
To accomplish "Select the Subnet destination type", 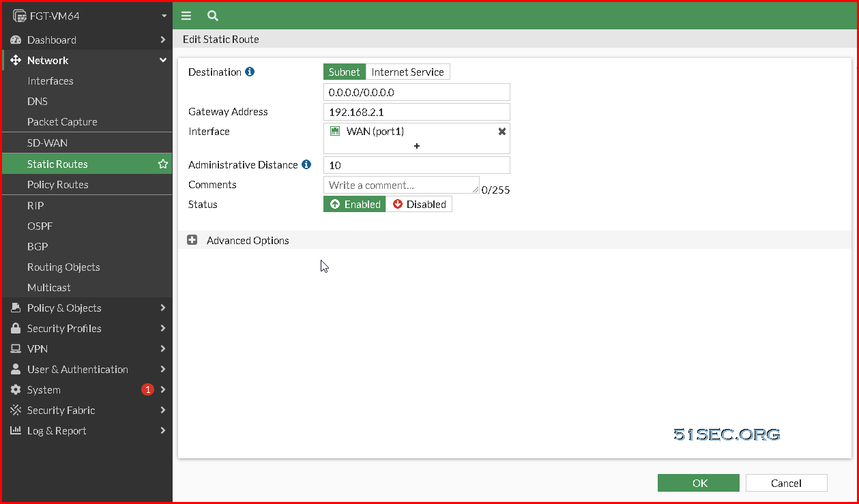I will [x=345, y=72].
